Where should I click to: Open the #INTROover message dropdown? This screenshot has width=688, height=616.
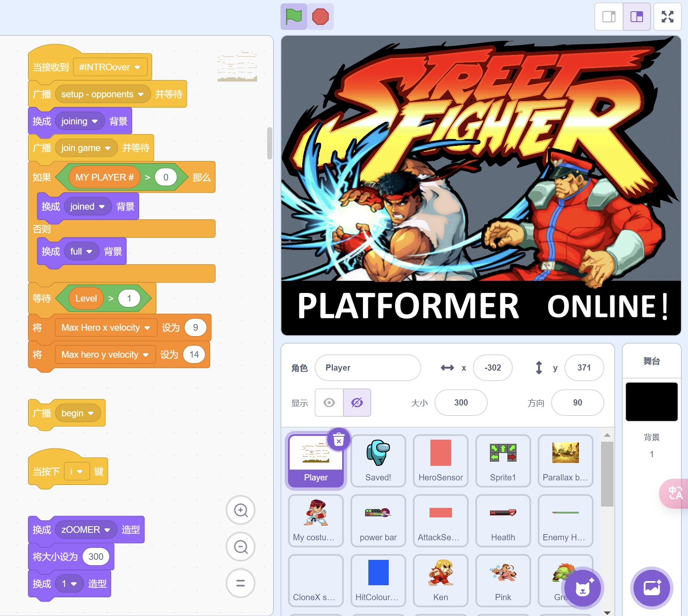(x=110, y=67)
